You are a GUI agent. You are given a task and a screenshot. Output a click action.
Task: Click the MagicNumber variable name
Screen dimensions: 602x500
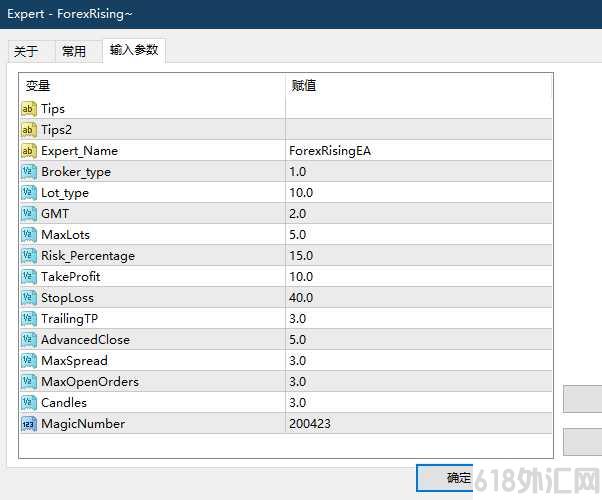coord(83,424)
